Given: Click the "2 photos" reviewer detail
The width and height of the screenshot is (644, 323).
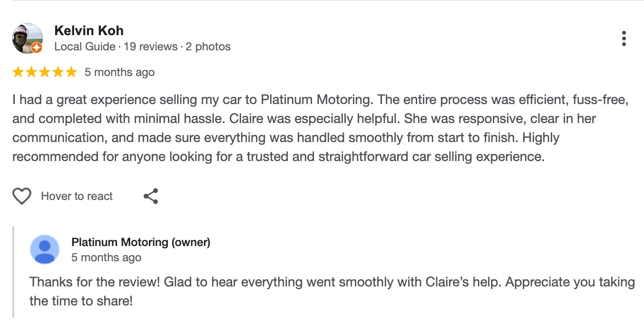Looking at the screenshot, I should pyautogui.click(x=208, y=47).
